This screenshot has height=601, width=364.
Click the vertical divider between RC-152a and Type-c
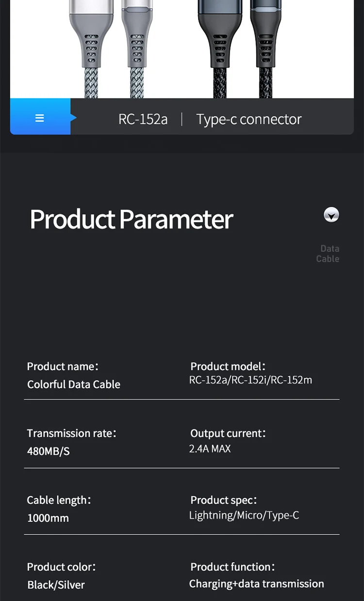click(182, 119)
